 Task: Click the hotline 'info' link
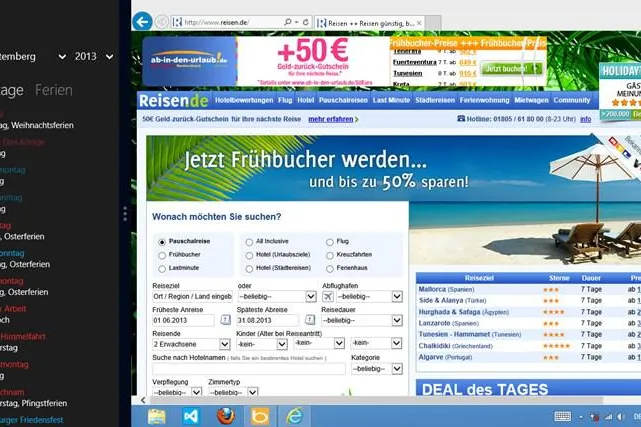tap(585, 119)
